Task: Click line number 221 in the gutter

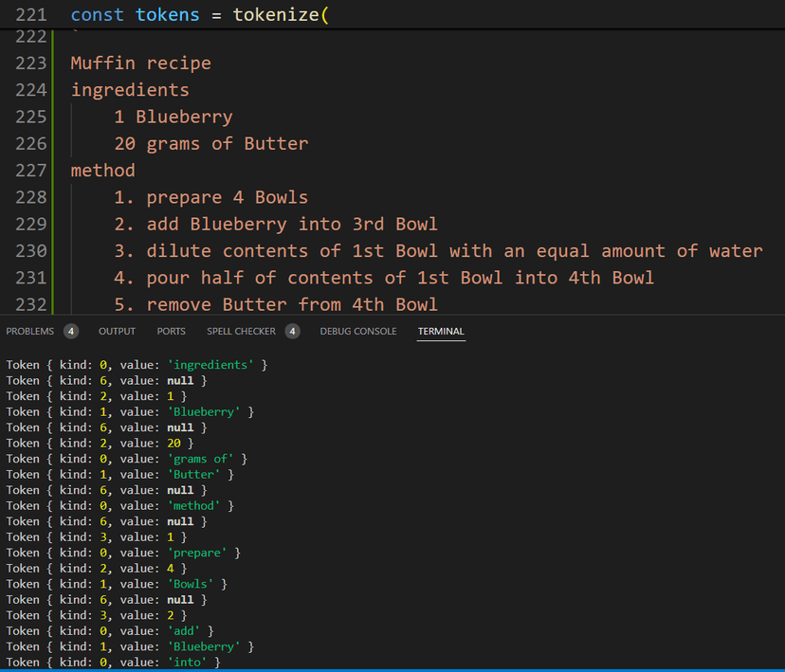Action: pos(31,15)
